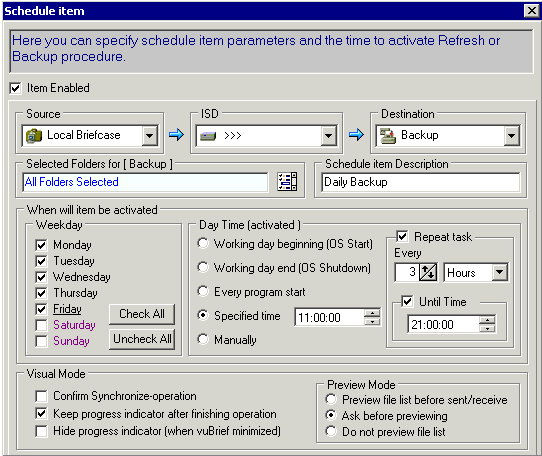Click the blue arrow between Source and ISD

pyautogui.click(x=176, y=134)
